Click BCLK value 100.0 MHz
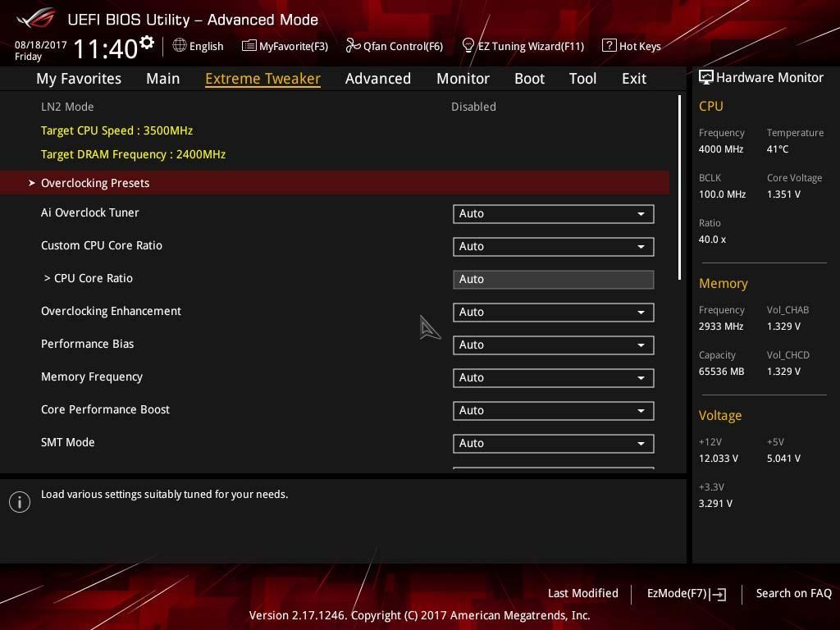Viewport: 840px width, 630px height. (x=722, y=194)
